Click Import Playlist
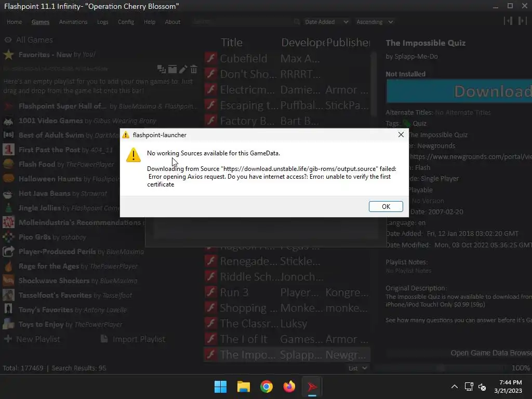 click(134, 339)
